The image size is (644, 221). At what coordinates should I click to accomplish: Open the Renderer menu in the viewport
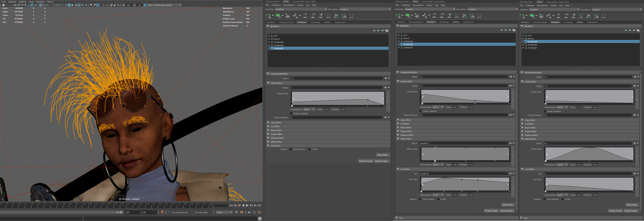point(40,2)
